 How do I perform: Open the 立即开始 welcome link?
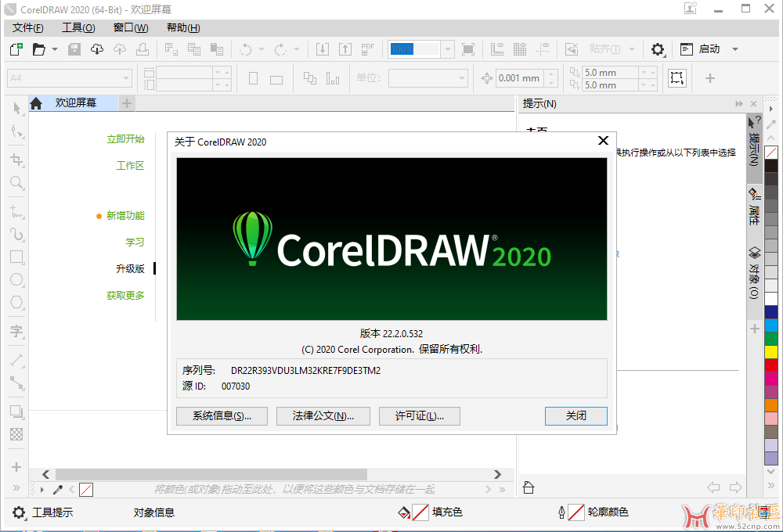[x=125, y=139]
